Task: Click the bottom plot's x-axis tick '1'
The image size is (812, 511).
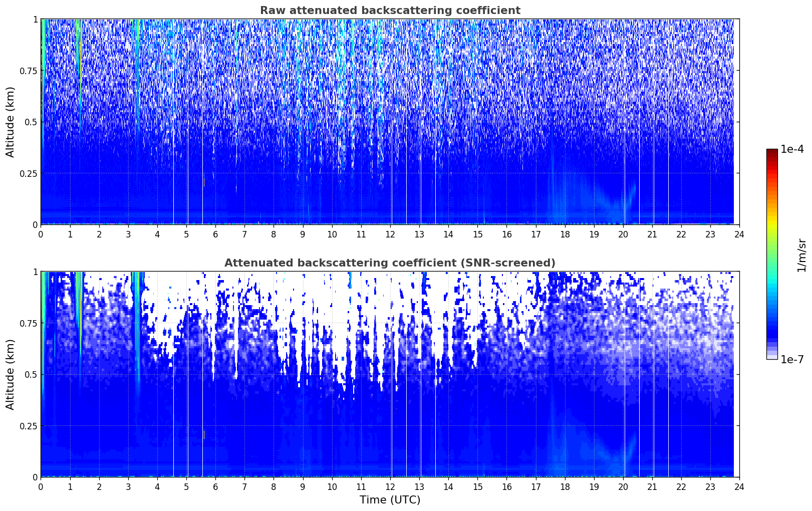Action: [x=70, y=486]
